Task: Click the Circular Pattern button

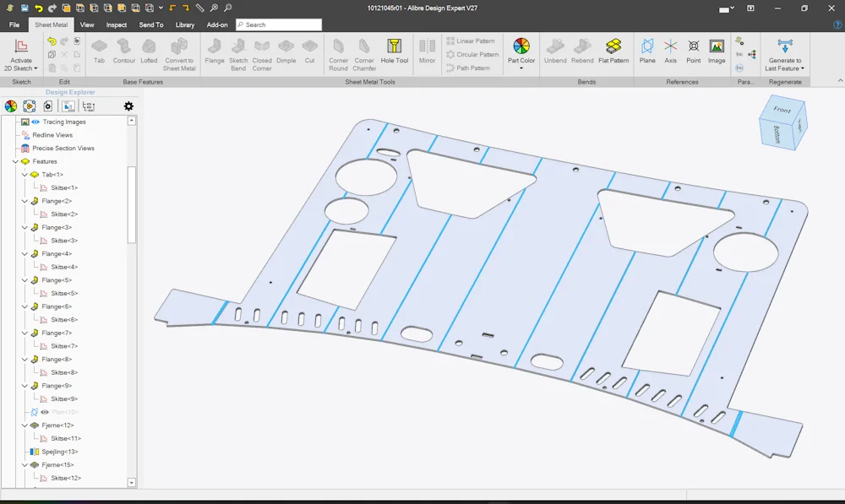Action: (472, 54)
